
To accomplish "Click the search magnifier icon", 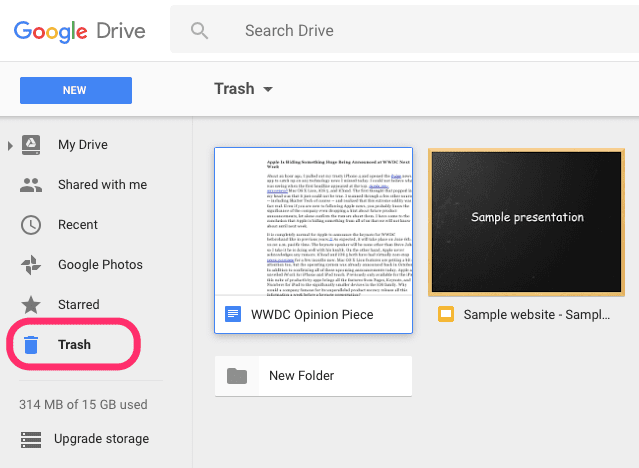I will pos(199,31).
